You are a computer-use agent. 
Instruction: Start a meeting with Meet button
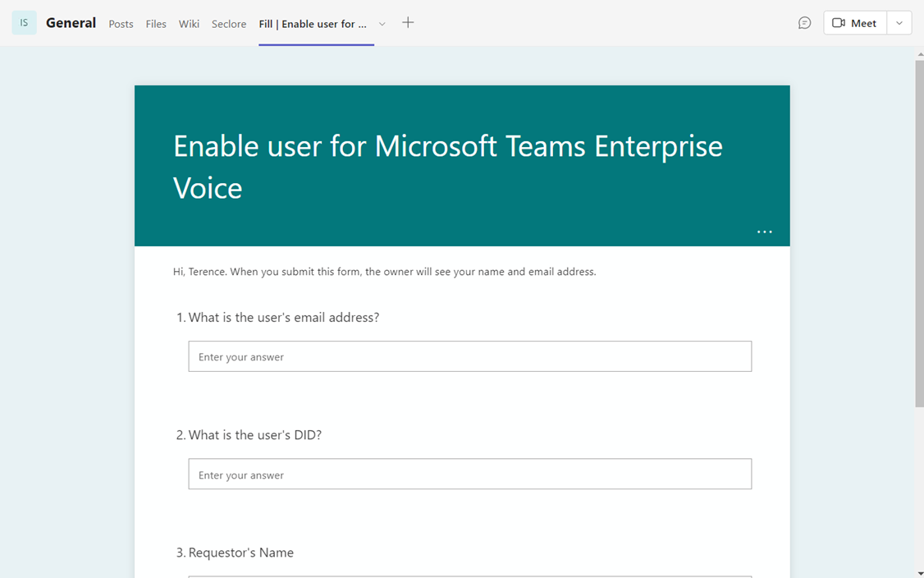tap(855, 23)
